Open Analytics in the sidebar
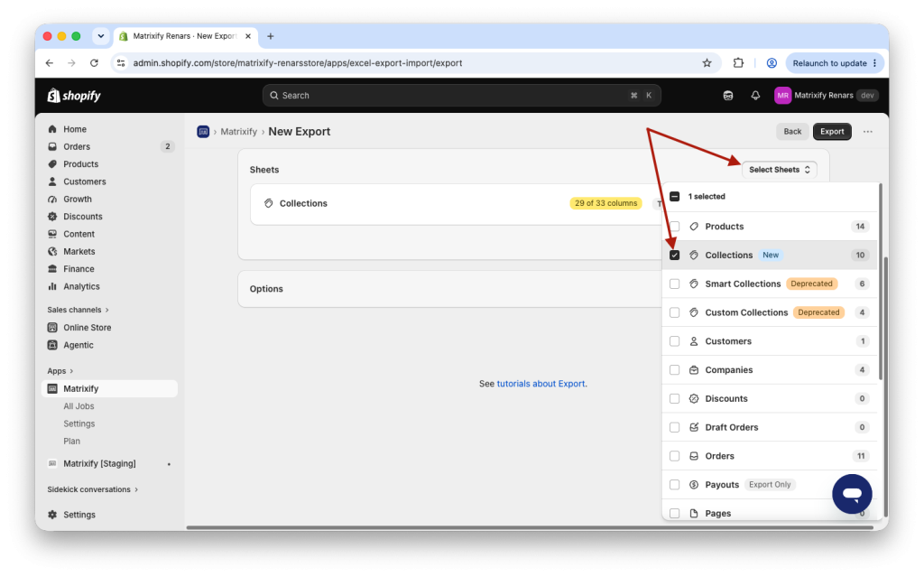Screen dimensions: 924x577 pyautogui.click(x=81, y=286)
